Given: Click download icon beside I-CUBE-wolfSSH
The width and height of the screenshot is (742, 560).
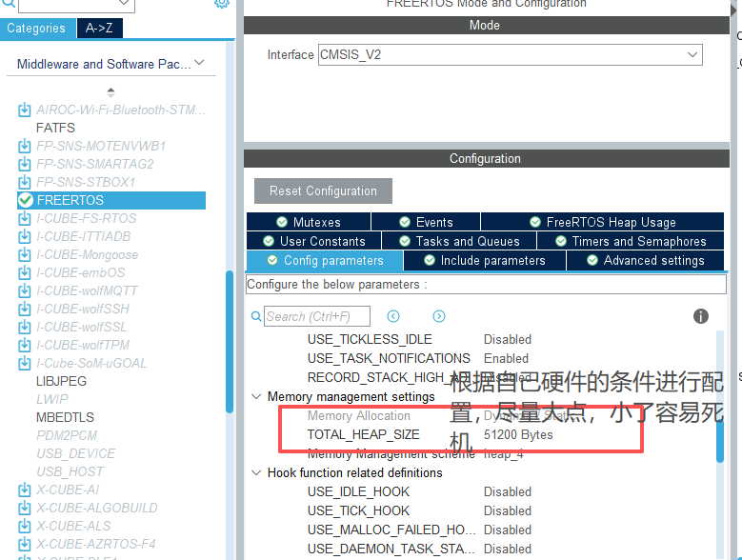Looking at the screenshot, I should (25, 309).
